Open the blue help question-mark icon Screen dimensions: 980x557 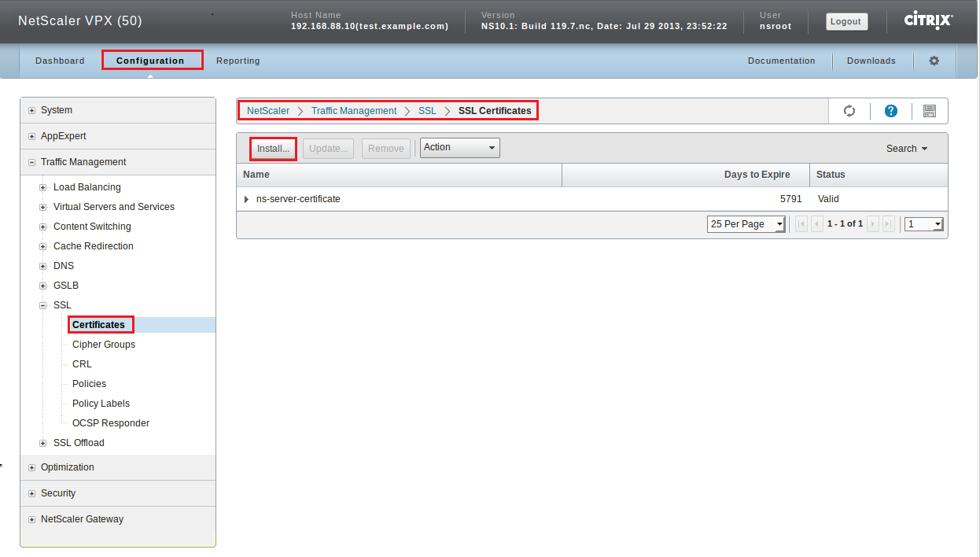[891, 111]
